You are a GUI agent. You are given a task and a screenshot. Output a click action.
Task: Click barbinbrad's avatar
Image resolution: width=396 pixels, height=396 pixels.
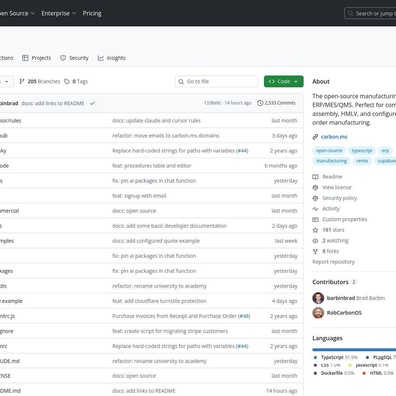click(x=318, y=298)
